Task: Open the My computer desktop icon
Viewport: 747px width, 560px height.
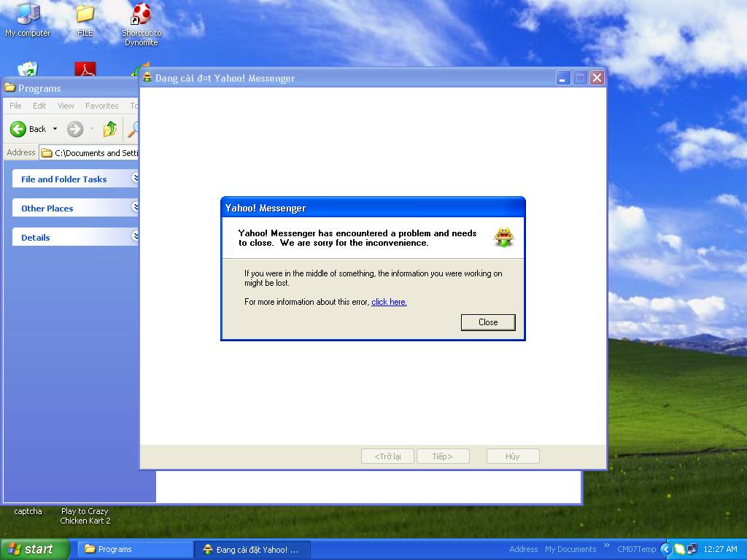Action: tap(28, 19)
